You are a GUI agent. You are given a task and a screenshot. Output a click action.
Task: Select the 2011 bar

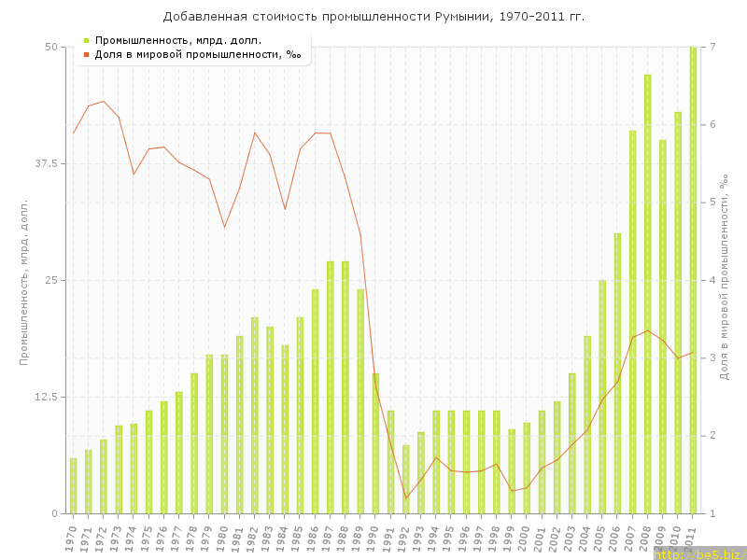693,280
